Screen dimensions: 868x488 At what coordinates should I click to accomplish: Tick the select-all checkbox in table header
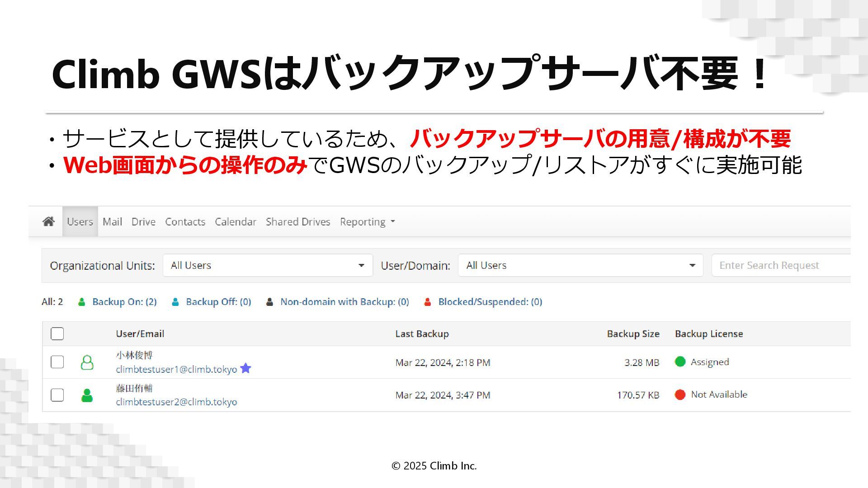click(57, 333)
